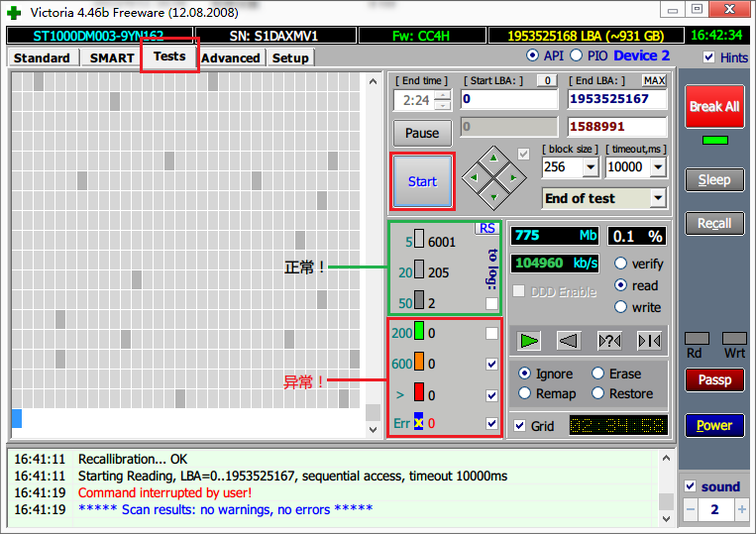Switch to the Setup tab
The width and height of the screenshot is (756, 534).
tap(290, 57)
